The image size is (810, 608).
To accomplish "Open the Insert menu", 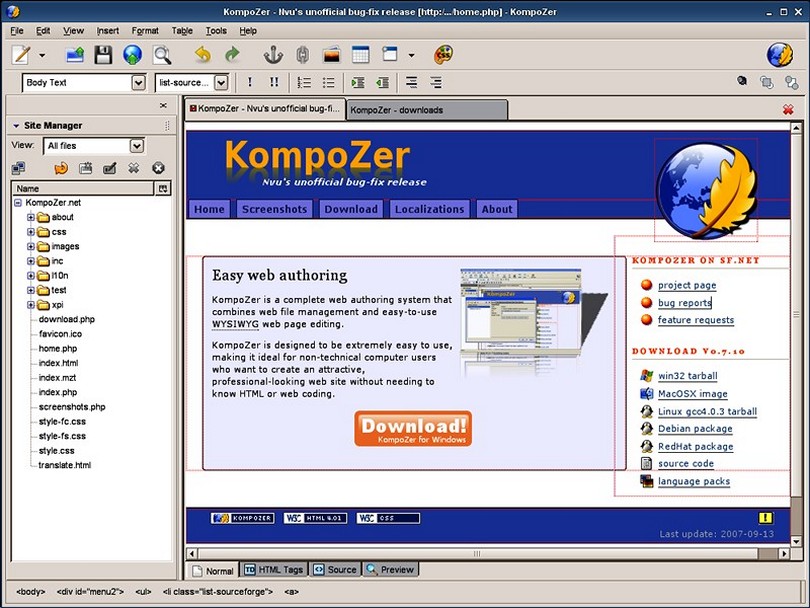I will coord(107,31).
